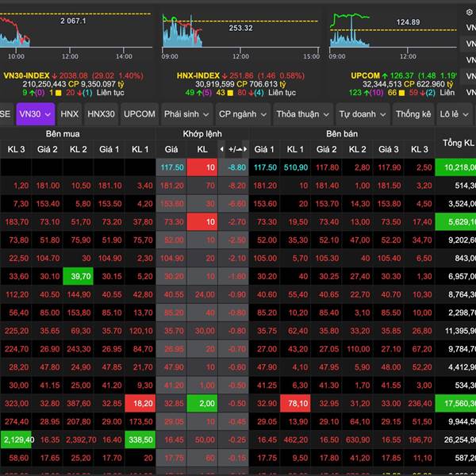
Task: Expand the Phái sinh dropdown
Action: (186, 114)
